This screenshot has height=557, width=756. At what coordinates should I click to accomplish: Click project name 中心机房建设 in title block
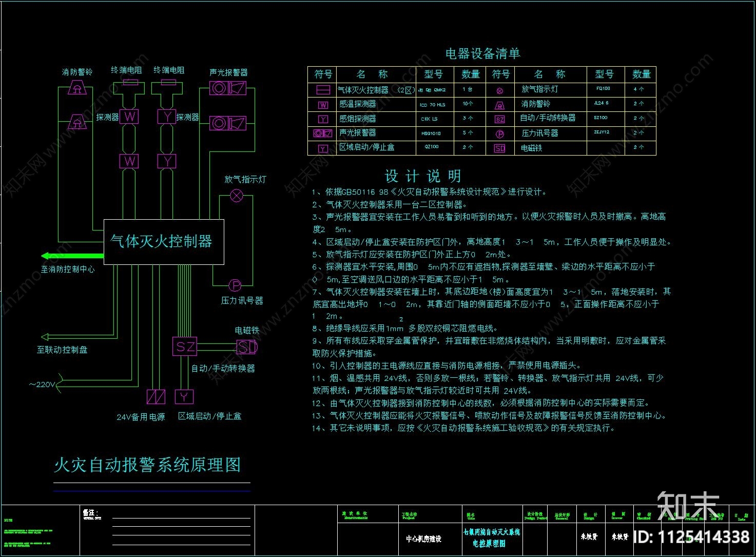pos(423,539)
